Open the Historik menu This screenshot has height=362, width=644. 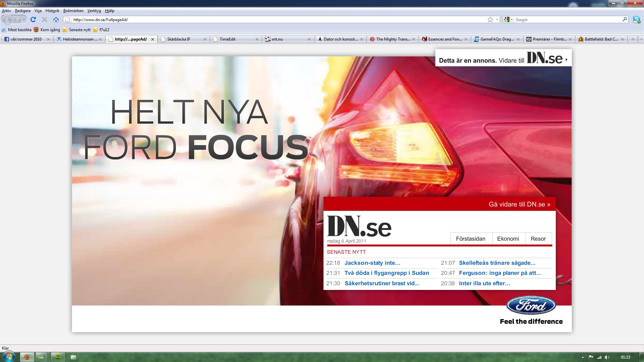click(x=52, y=11)
